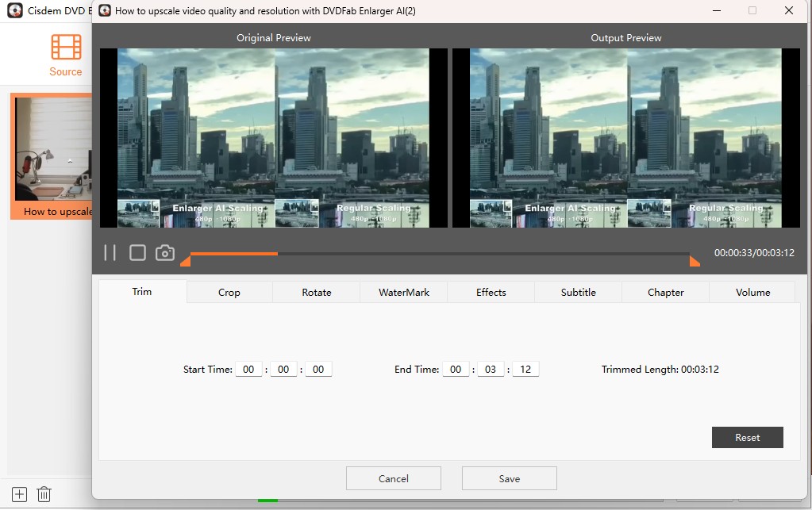
Task: Save the trim changes
Action: coord(509,478)
